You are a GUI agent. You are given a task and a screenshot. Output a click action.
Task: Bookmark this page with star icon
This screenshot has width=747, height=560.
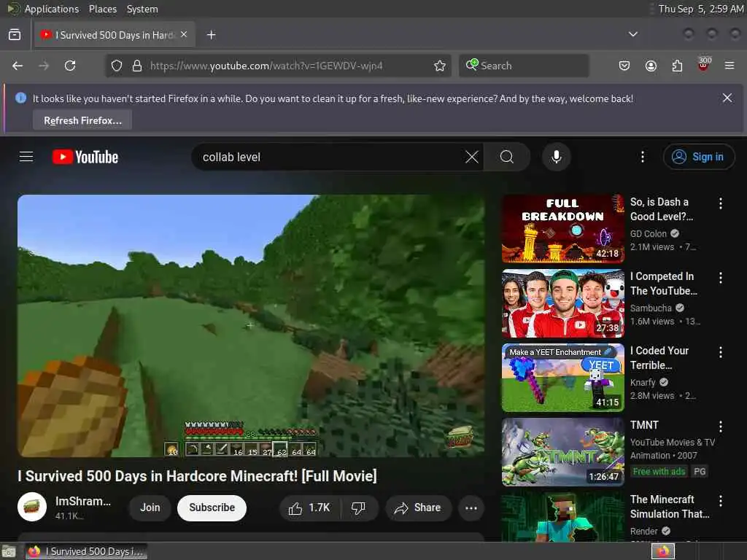(x=440, y=66)
